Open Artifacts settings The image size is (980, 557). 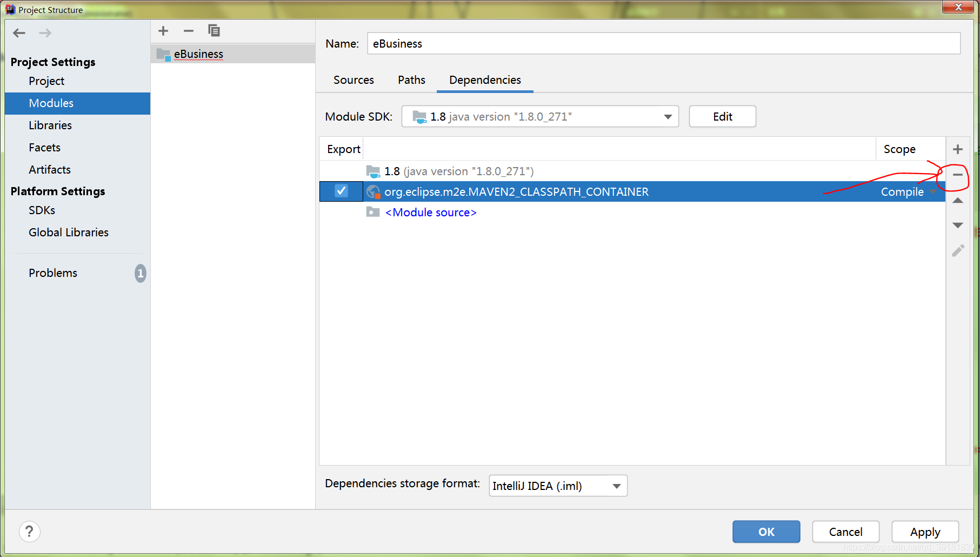(x=77, y=170)
